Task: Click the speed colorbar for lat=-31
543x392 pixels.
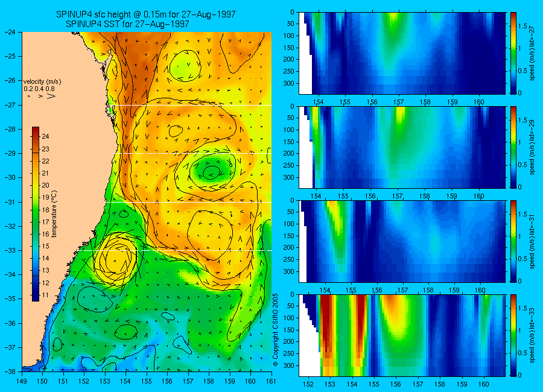Action: (x=513, y=241)
